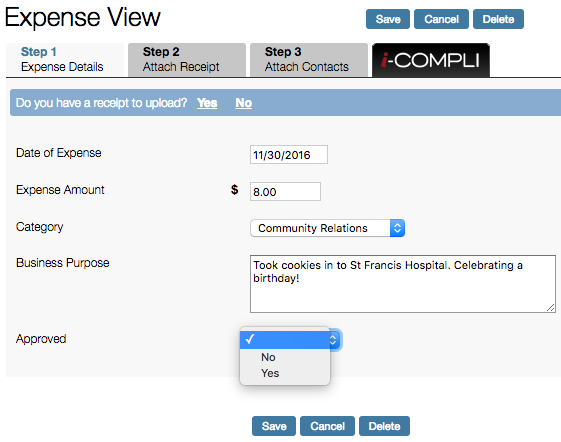Click the Date of Expense field
This screenshot has height=442, width=561.
pyautogui.click(x=289, y=155)
